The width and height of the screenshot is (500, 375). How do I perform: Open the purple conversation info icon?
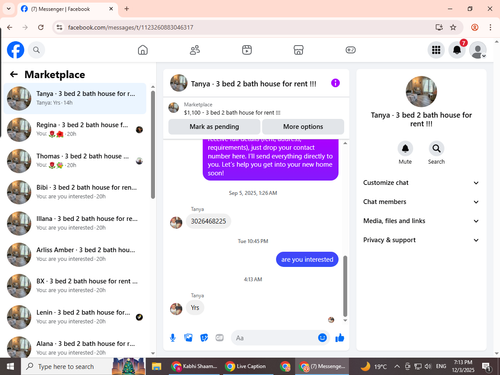[335, 83]
